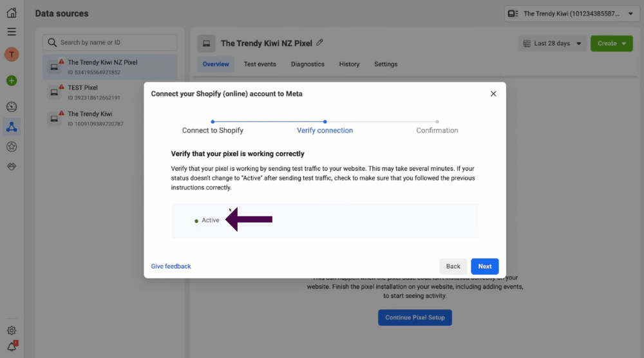This screenshot has height=358, width=644.
Task: Click the dialog title about Shopify account
Action: coord(227,93)
